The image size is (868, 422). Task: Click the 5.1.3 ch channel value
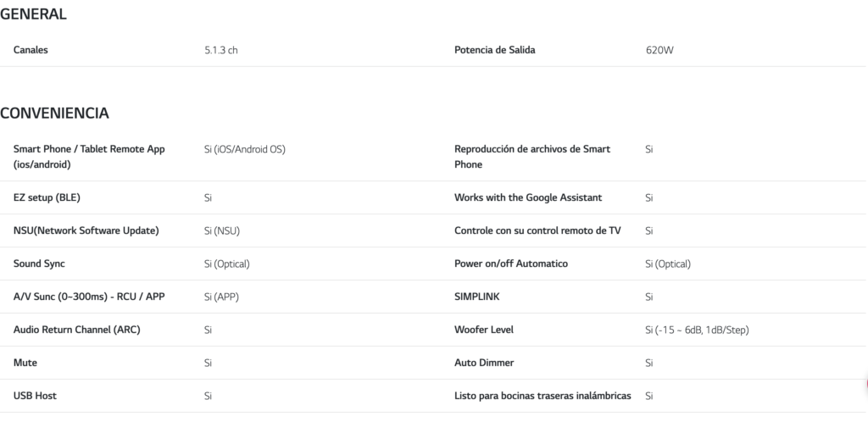221,50
